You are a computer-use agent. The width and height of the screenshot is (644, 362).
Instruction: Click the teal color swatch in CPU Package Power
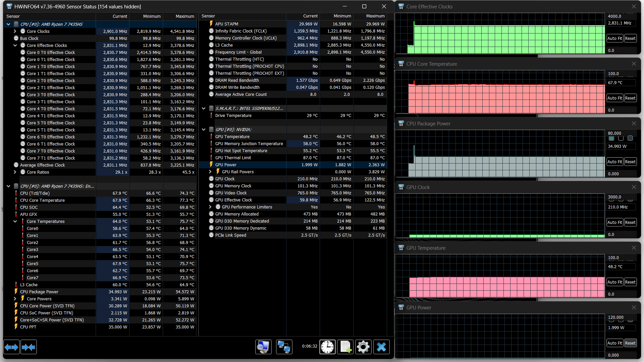point(611,138)
